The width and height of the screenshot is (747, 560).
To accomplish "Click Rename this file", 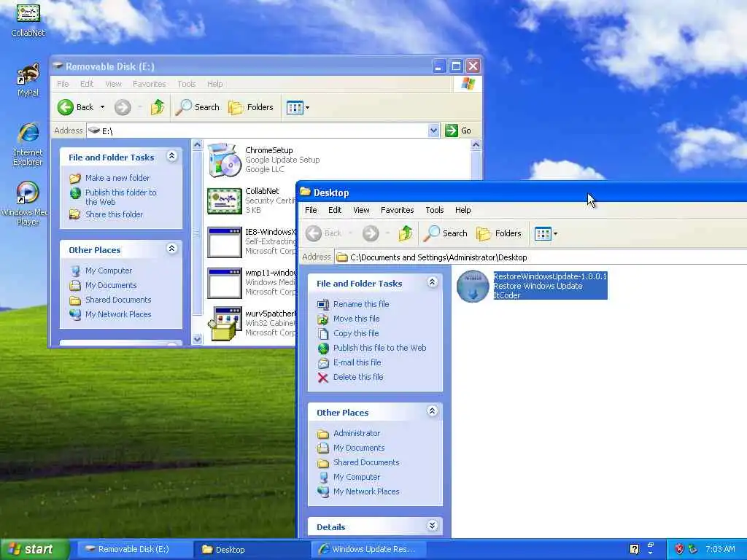I will click(361, 304).
